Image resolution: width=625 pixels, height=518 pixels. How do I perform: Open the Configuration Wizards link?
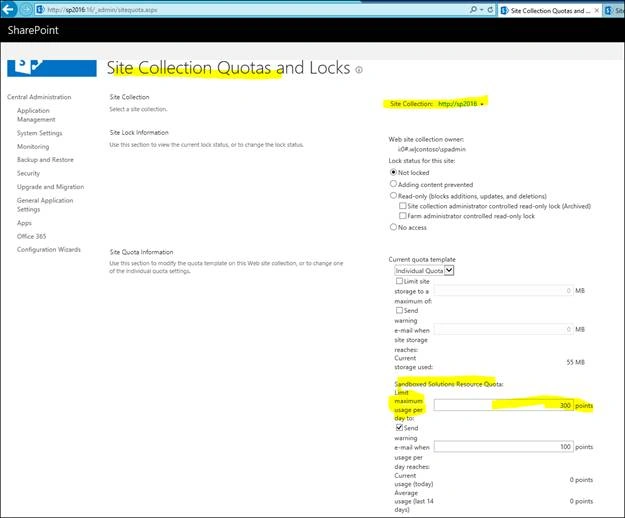click(49, 249)
